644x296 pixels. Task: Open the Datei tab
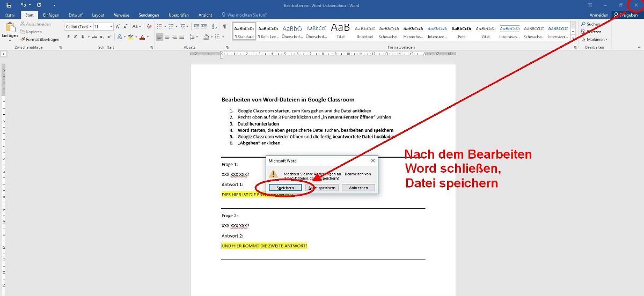(x=10, y=15)
